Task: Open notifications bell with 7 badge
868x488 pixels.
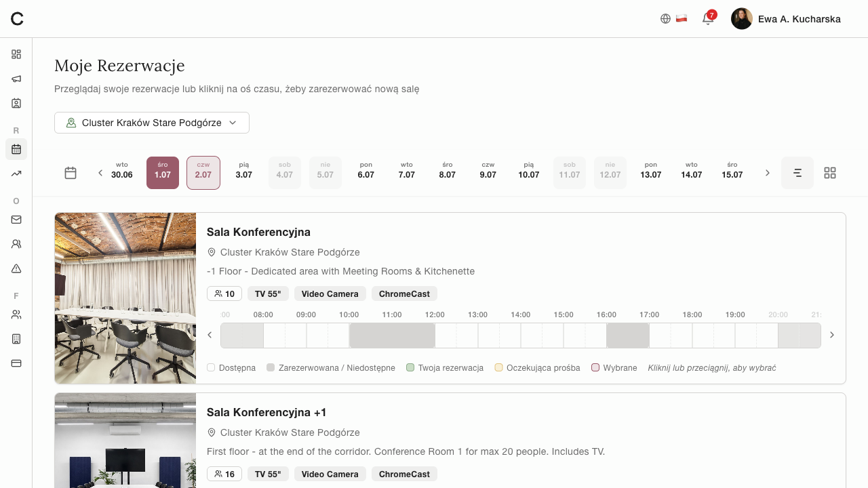Action: (x=708, y=18)
